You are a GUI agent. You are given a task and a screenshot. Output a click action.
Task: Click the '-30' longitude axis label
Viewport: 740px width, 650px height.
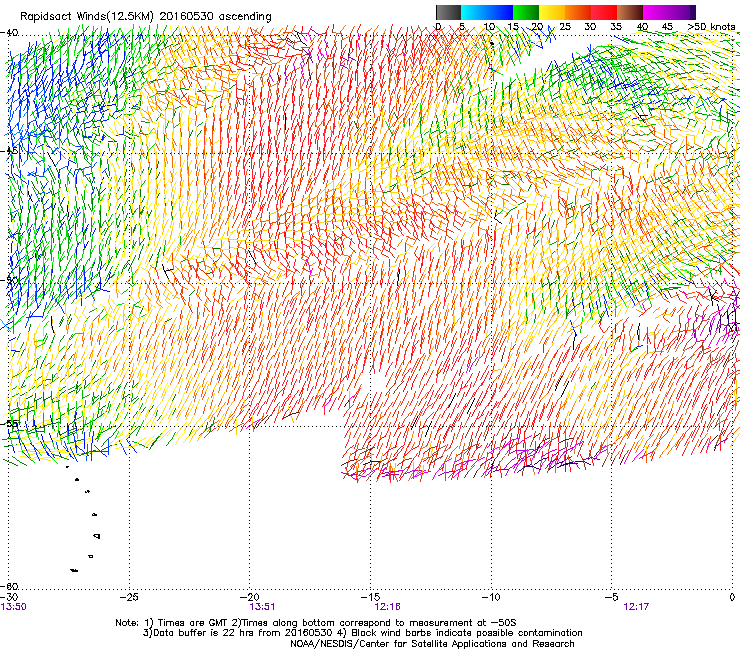coord(9,597)
